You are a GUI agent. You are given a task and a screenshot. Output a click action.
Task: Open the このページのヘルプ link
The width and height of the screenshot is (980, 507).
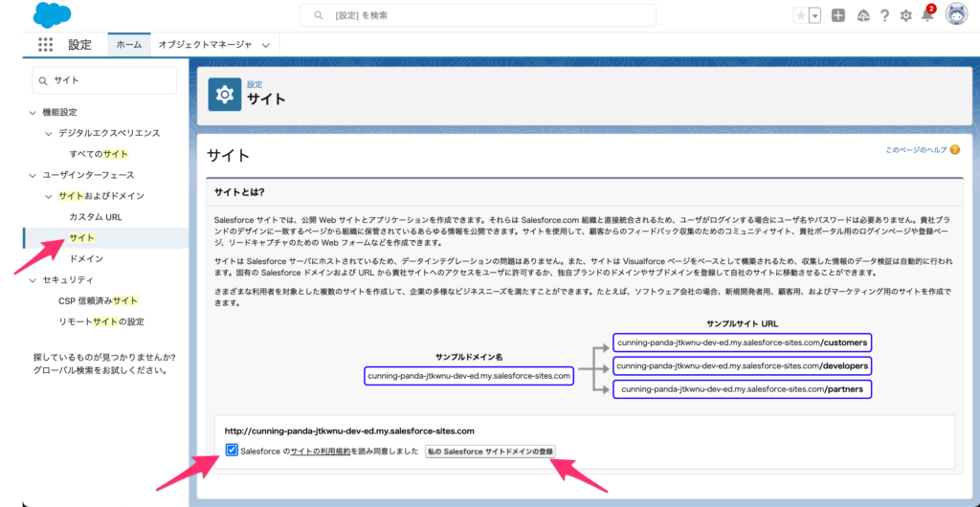916,150
